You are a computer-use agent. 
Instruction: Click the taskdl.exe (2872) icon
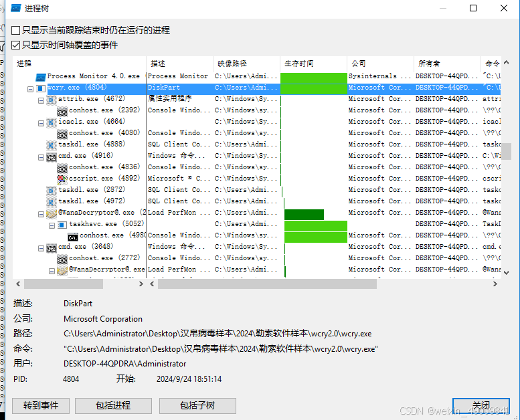(x=52, y=191)
